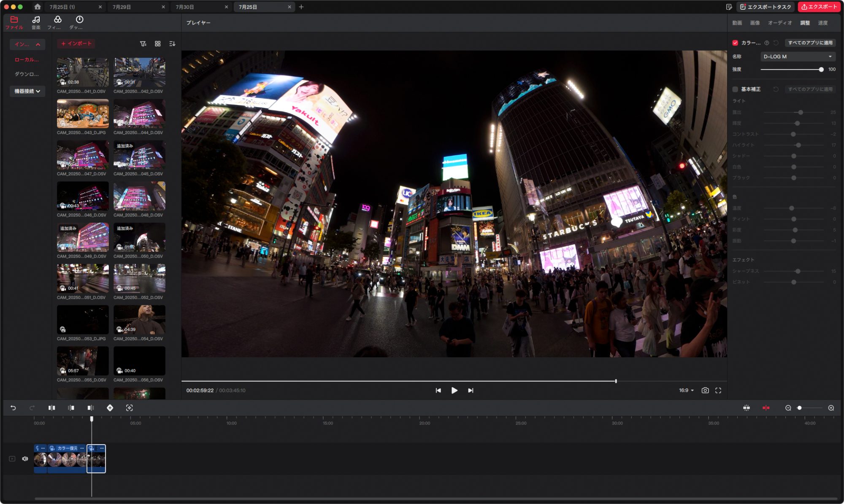
Task: Switch to the 調整 tab
Action: pyautogui.click(x=805, y=23)
